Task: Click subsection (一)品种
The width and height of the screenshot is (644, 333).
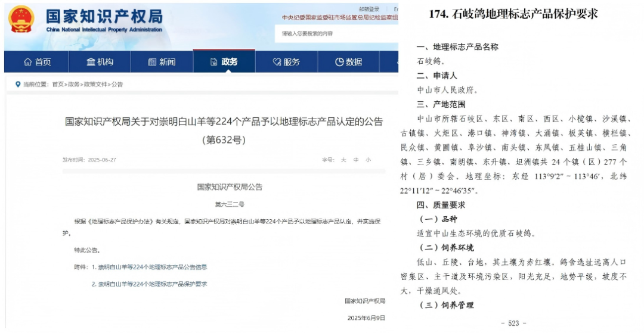Action: 438,219
